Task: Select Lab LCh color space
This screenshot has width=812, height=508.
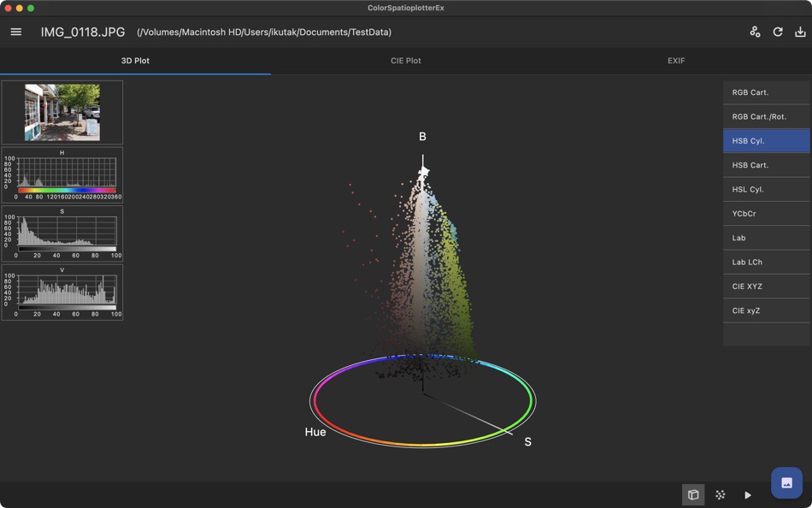Action: [766, 262]
